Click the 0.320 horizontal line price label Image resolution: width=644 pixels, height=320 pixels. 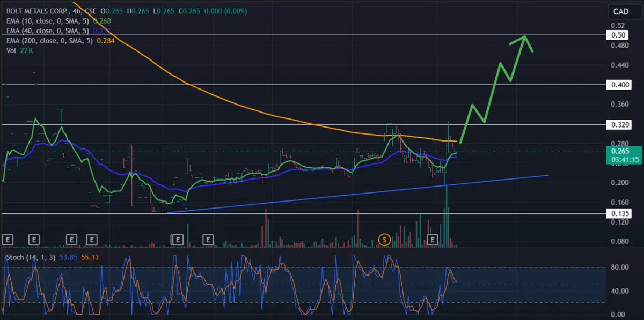point(618,124)
